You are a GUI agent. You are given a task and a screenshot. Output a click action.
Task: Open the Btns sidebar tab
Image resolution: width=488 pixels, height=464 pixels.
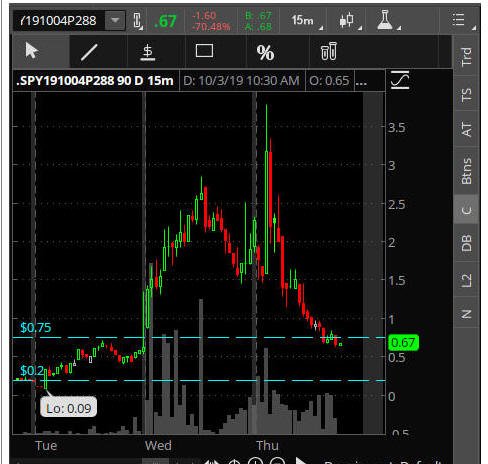point(466,171)
